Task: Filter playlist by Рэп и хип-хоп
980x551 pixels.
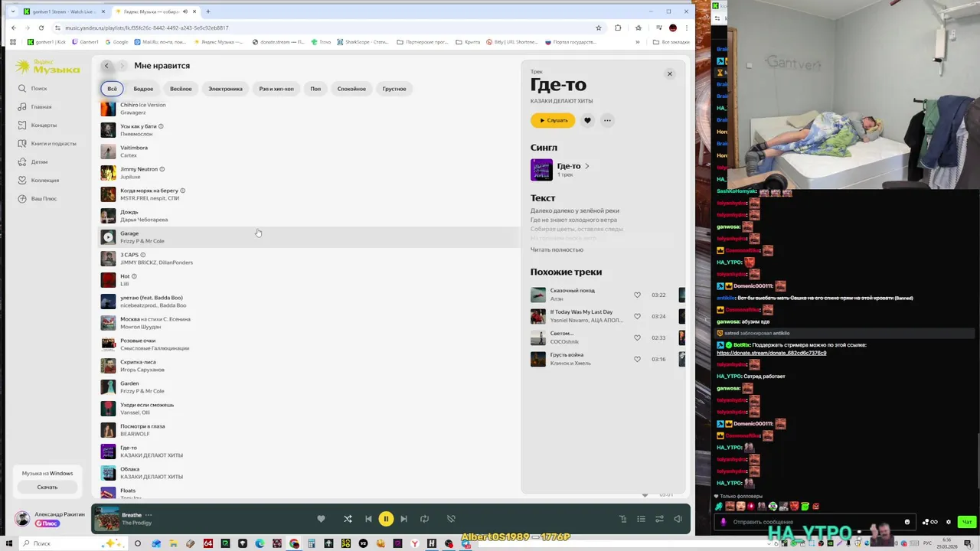Action: click(x=276, y=89)
